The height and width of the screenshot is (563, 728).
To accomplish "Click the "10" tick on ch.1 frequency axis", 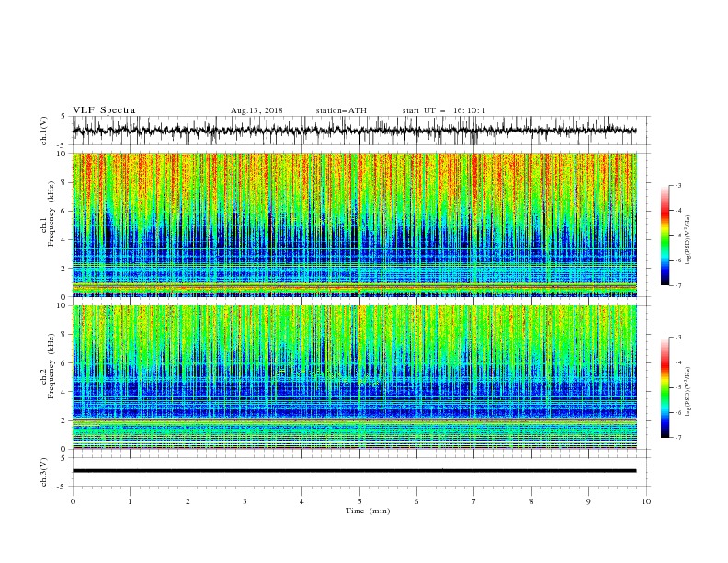I will [x=63, y=154].
